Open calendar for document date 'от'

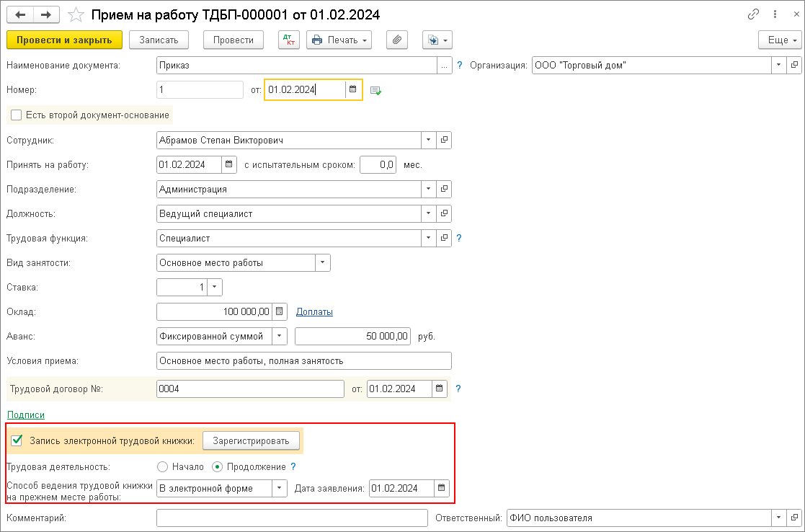pyautogui.click(x=352, y=89)
